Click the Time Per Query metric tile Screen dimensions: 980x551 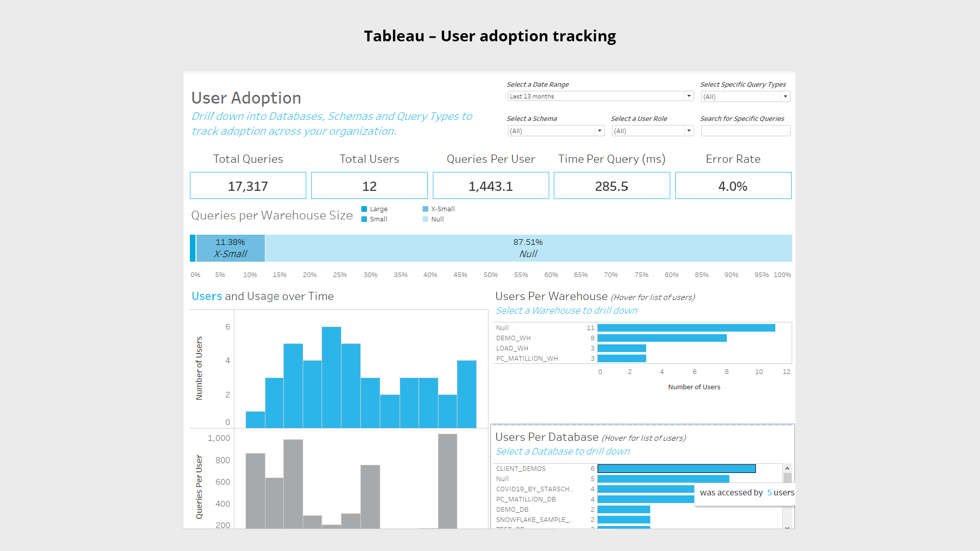pyautogui.click(x=611, y=186)
